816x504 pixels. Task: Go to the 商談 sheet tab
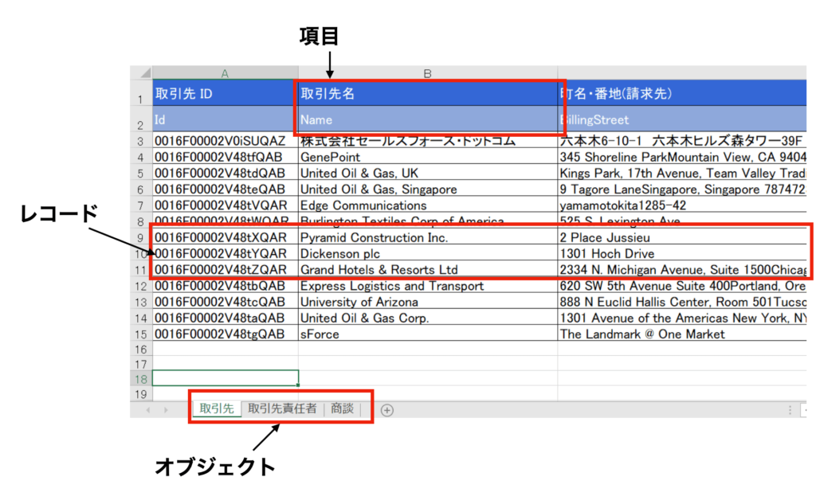point(342,408)
